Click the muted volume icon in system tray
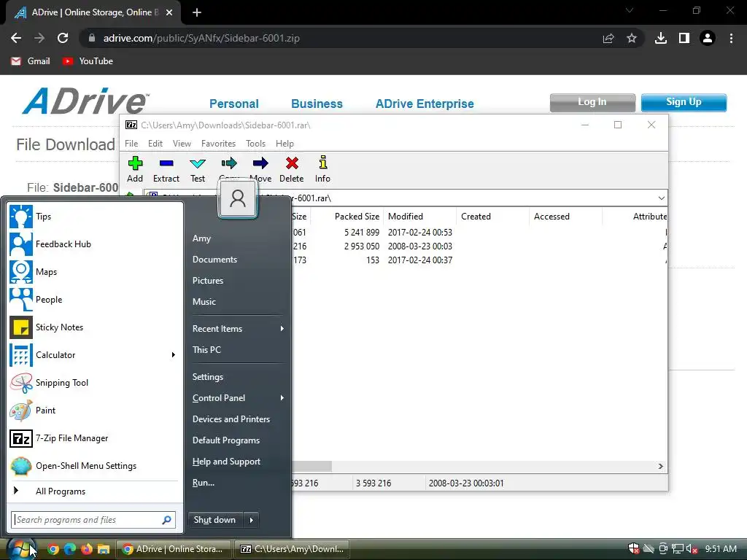 pyautogui.click(x=692, y=549)
